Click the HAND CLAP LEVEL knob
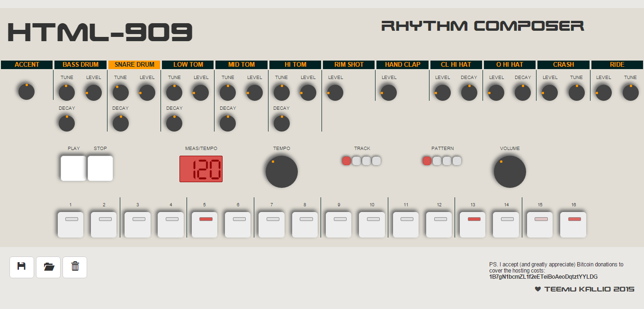The image size is (644, 309). click(389, 93)
